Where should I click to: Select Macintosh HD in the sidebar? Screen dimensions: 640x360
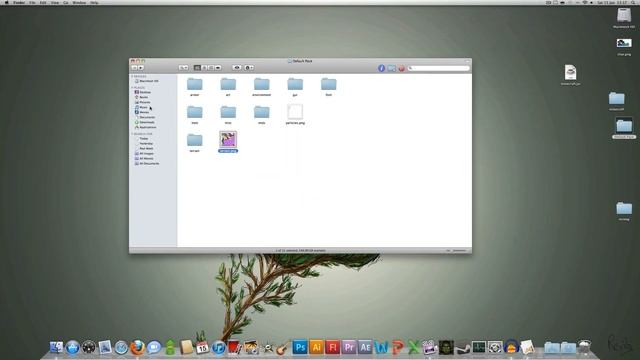[147, 81]
